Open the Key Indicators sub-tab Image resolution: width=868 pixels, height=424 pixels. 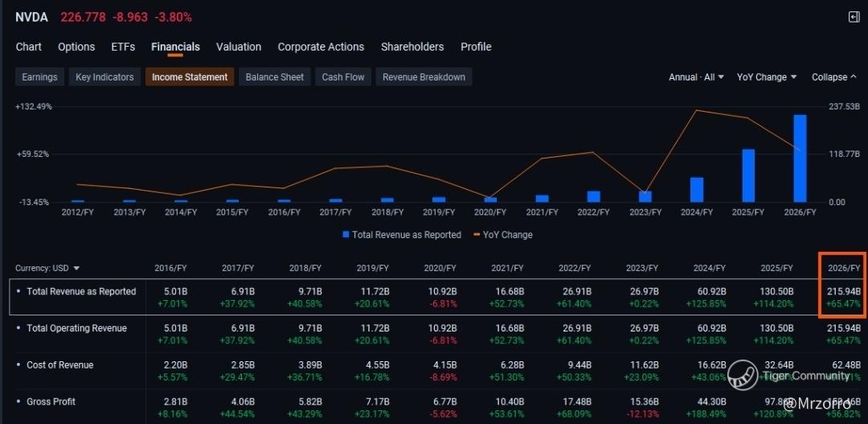point(104,77)
